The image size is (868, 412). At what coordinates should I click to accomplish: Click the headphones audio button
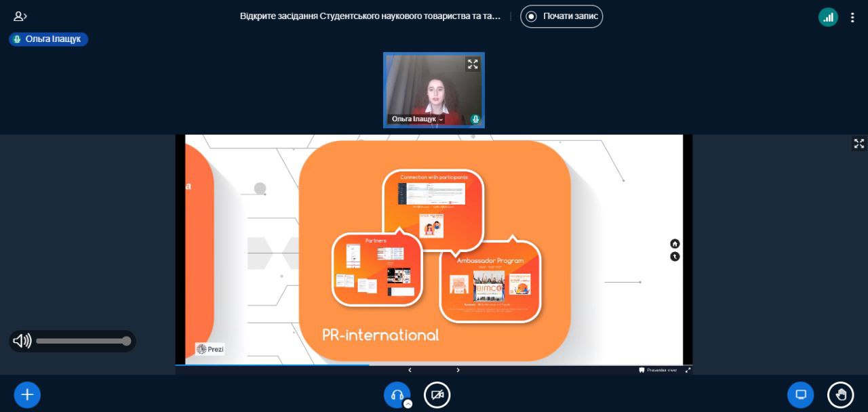(x=397, y=394)
